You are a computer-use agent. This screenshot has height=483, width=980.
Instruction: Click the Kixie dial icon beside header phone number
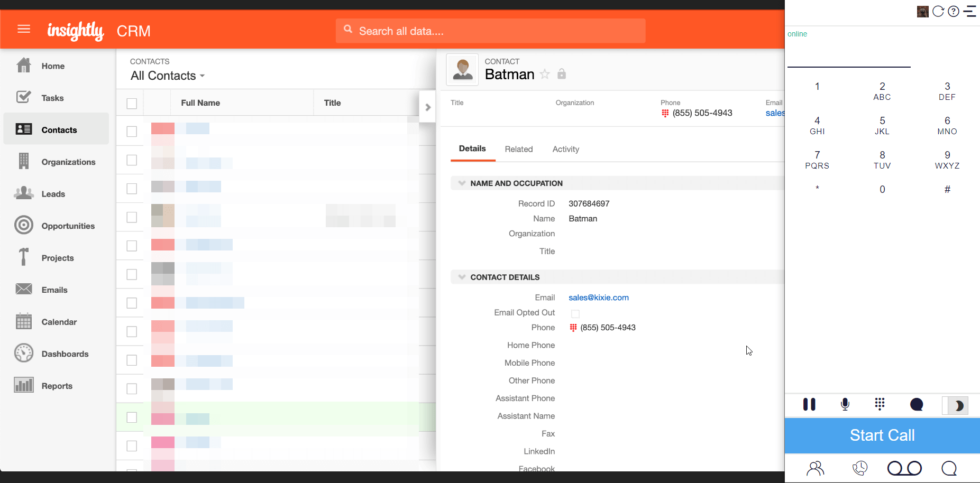pos(665,113)
